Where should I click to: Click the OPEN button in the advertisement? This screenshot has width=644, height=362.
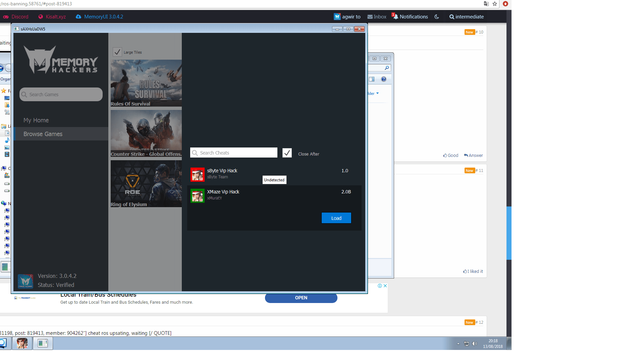pyautogui.click(x=301, y=298)
